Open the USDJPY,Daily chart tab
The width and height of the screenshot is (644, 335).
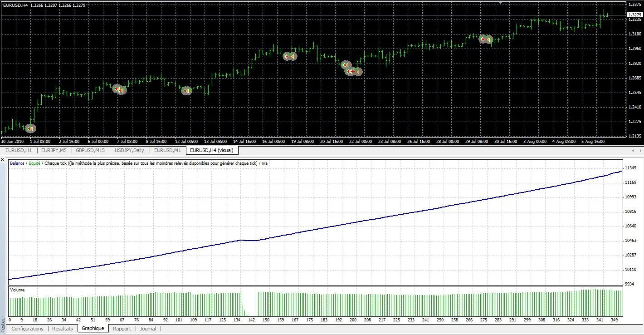(x=129, y=150)
